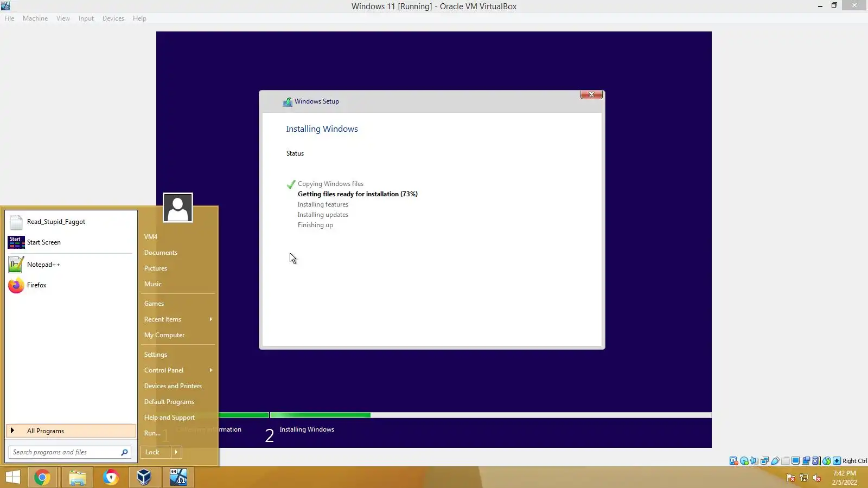Expand All Programs in the Start menu

point(71,431)
